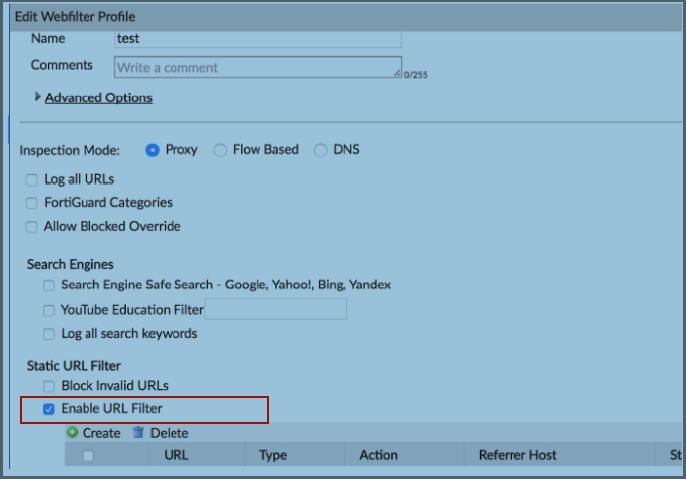This screenshot has width=686, height=481.
Task: Select DNS inspection mode
Action: point(320,150)
